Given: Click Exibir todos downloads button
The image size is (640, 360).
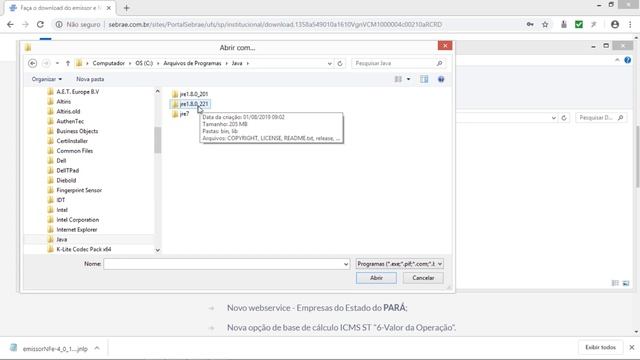Looking at the screenshot, I should (x=600, y=347).
